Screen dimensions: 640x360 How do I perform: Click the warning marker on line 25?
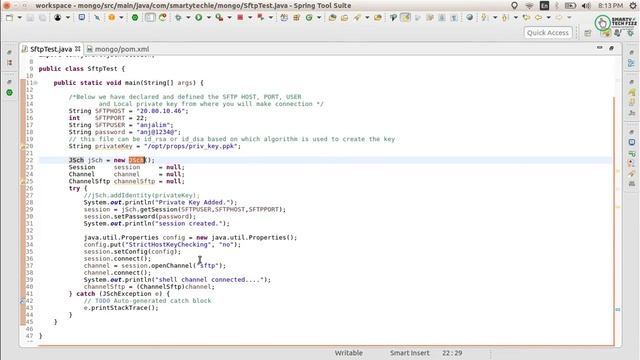click(x=23, y=181)
